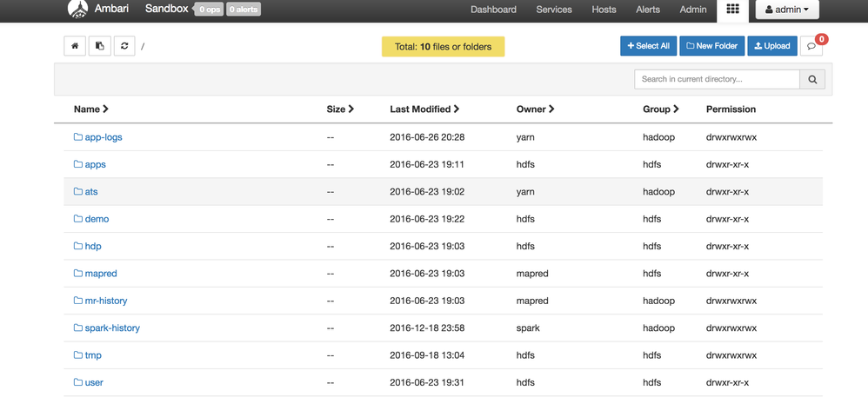Image resolution: width=868 pixels, height=417 pixels.
Task: Open the views grid icon
Action: (x=732, y=10)
